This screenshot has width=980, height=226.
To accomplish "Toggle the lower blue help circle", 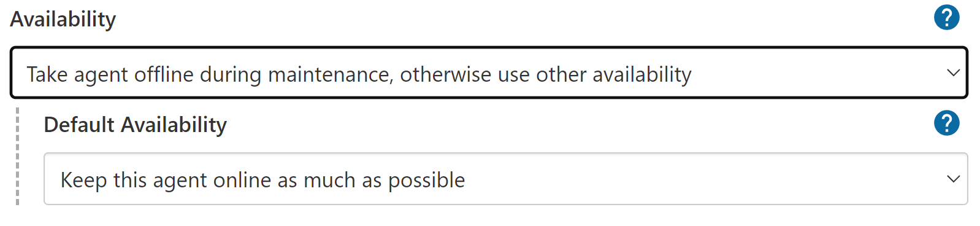I will click(x=946, y=123).
